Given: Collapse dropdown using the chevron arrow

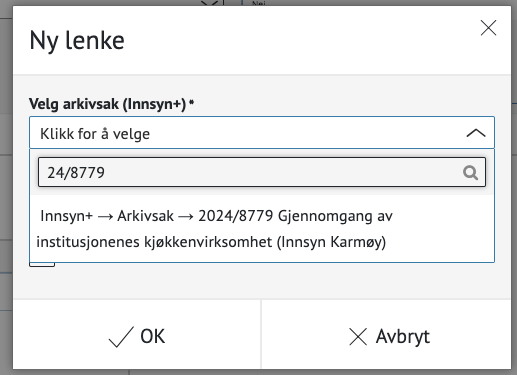Looking at the screenshot, I should [476, 133].
